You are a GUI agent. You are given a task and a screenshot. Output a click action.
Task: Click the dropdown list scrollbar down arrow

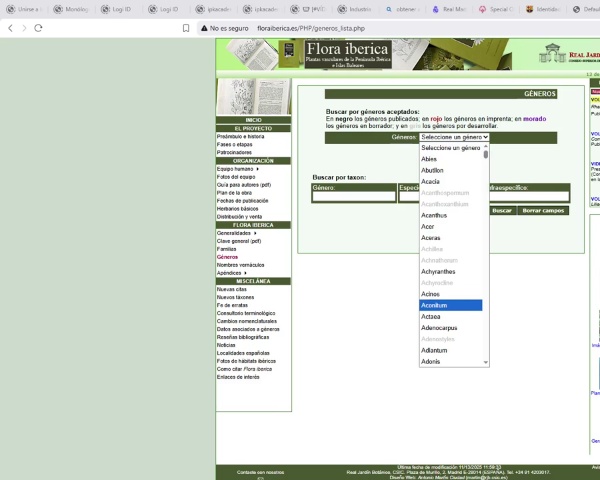[x=486, y=362]
